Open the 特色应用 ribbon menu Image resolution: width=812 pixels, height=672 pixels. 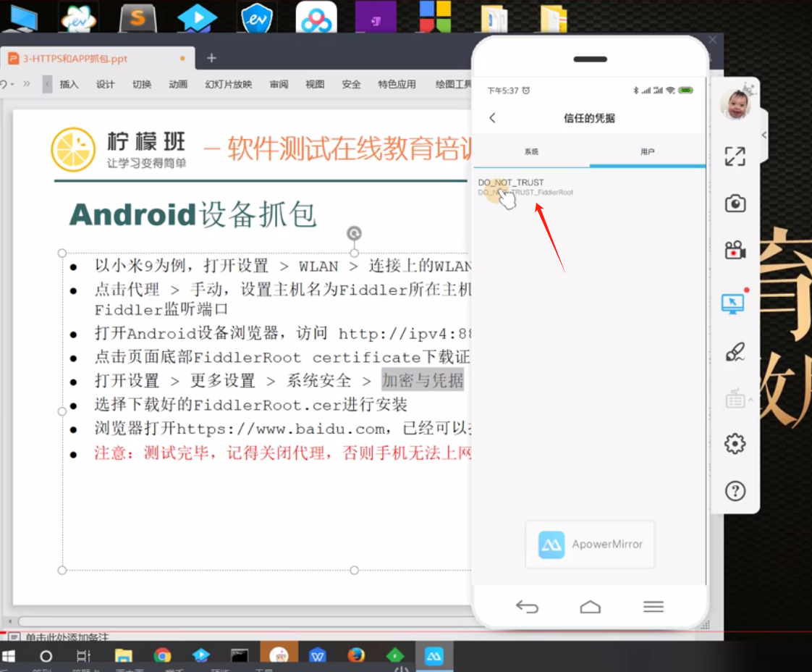point(397,85)
